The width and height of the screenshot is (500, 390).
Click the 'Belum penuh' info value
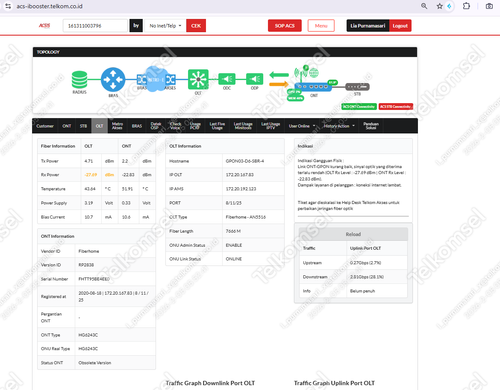point(362,291)
